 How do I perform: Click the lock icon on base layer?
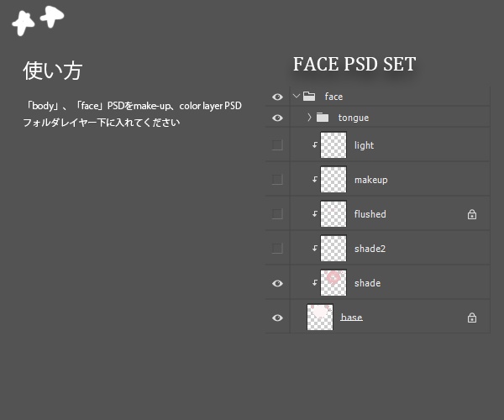click(472, 318)
